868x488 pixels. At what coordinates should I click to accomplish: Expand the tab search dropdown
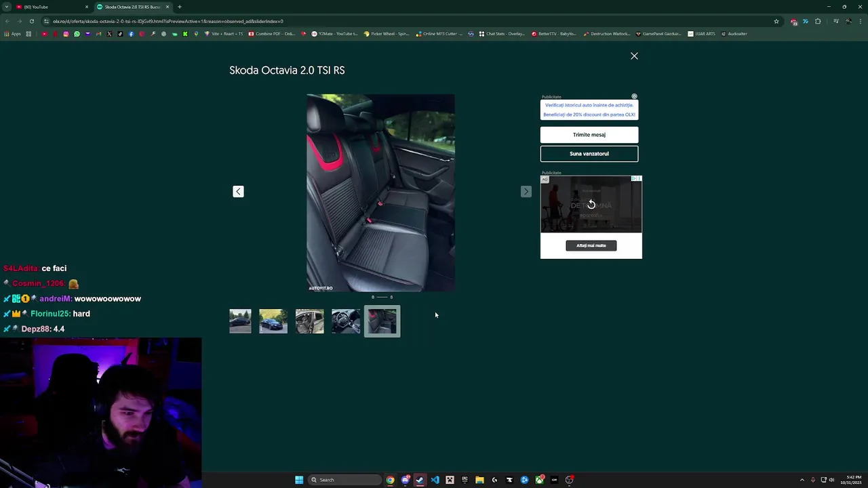click(6, 7)
